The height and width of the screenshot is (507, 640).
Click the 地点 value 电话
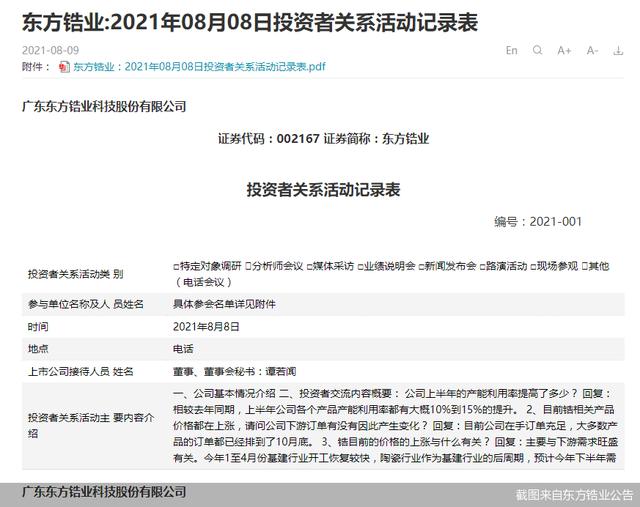[x=183, y=349]
